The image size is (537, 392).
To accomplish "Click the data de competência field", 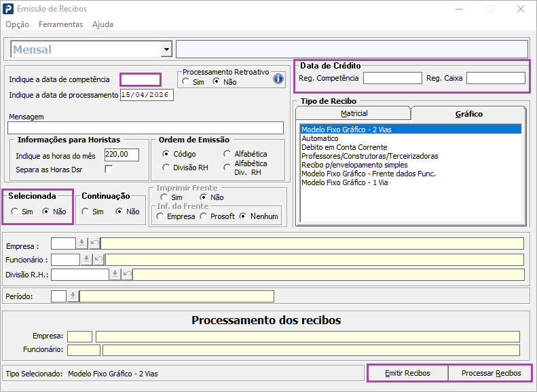I will 141,80.
